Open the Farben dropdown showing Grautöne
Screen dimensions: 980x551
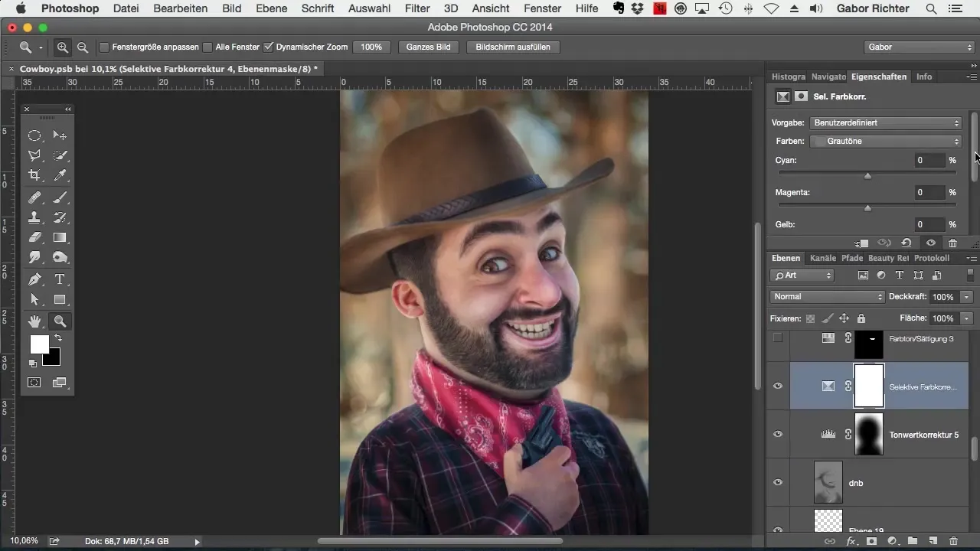click(x=887, y=142)
